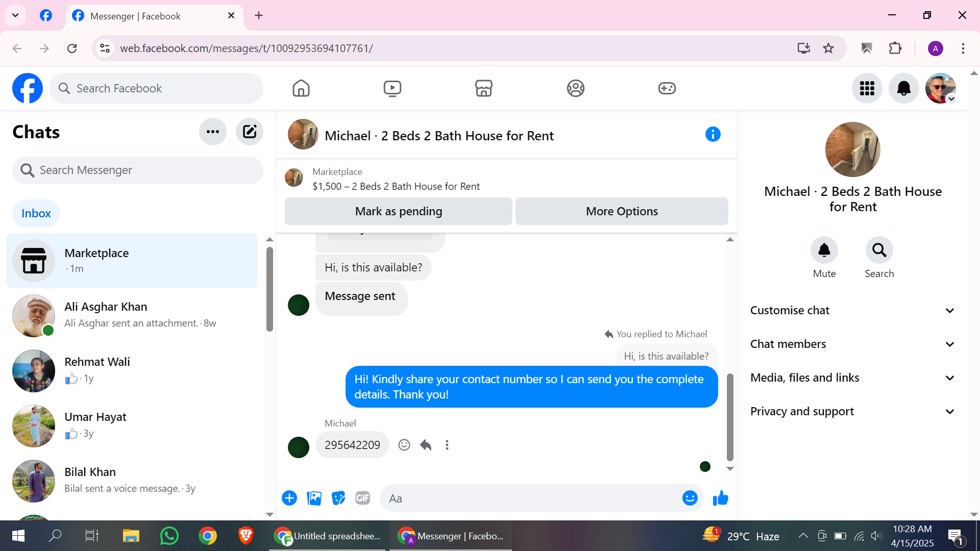Choose a sticker icon in composer
The height and width of the screenshot is (551, 980).
[338, 498]
